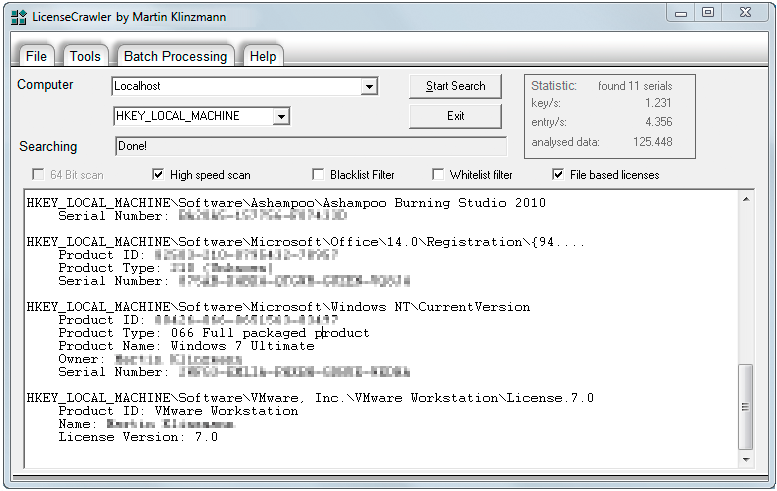Screen dimensions: 777x491
Task: Enable the Blacklist Filter checkbox
Action: pos(318,175)
